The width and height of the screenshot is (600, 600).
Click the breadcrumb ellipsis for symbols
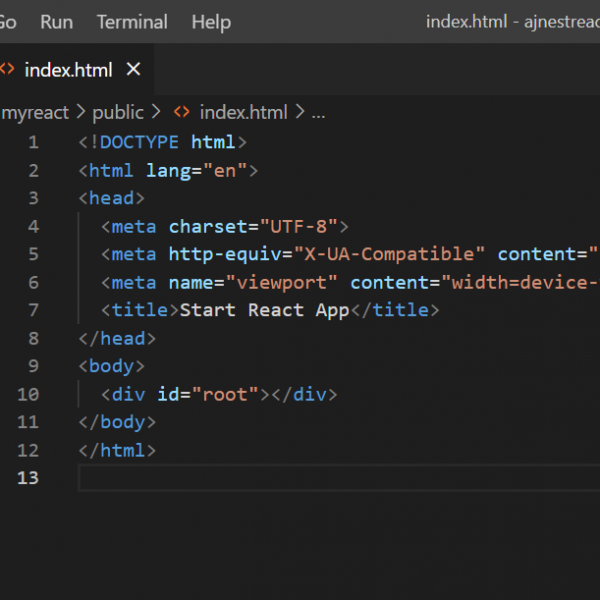tap(319, 113)
